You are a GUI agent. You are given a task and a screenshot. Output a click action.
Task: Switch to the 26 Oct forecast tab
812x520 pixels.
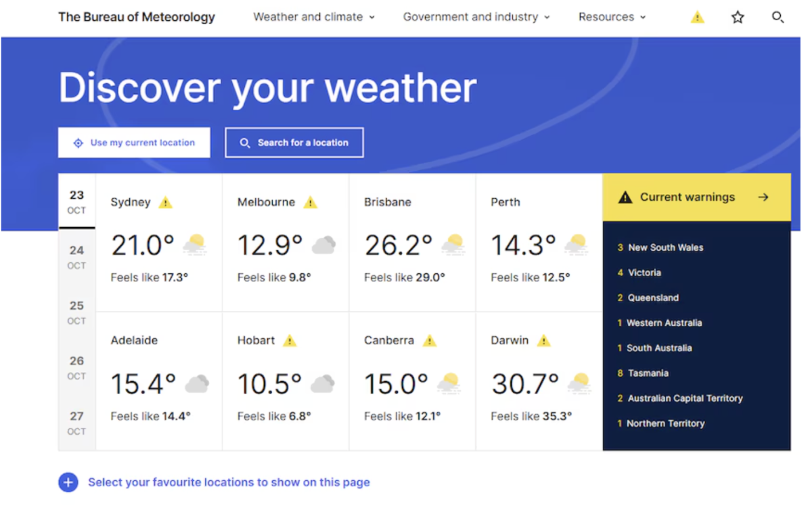pos(76,367)
